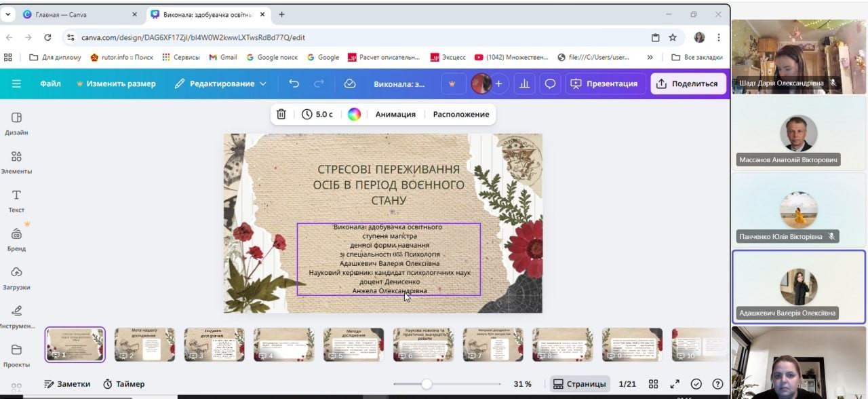Open the Text tool panel
Viewport: 868px width, 399px height.
16,200
